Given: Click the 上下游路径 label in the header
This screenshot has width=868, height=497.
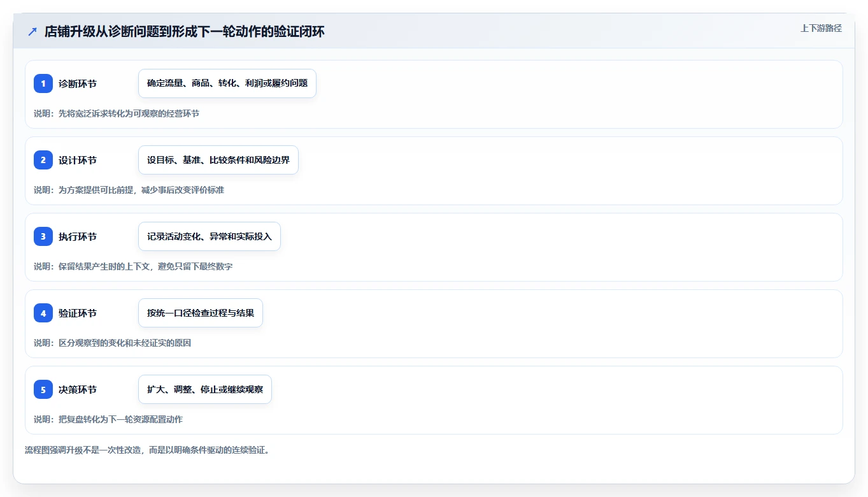Looking at the screenshot, I should click(821, 28).
